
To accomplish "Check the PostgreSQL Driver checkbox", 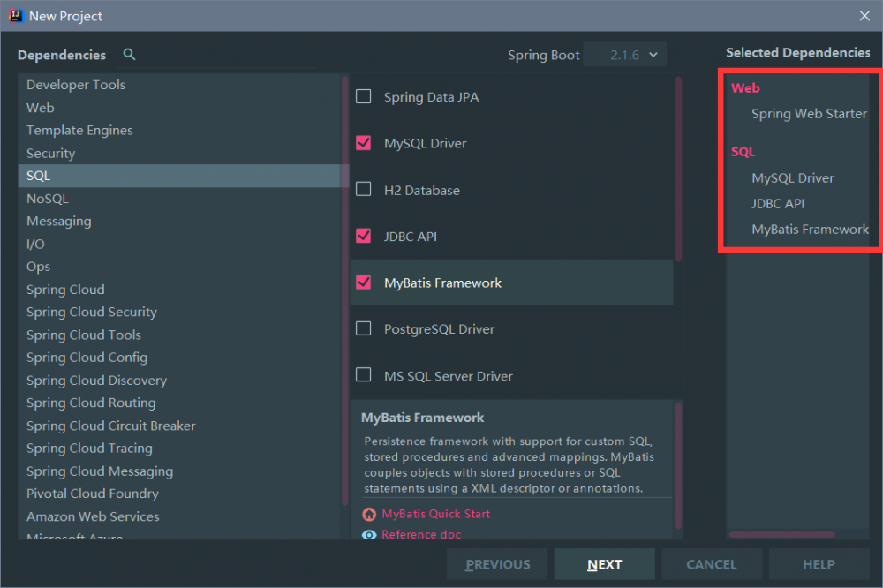I will point(363,329).
